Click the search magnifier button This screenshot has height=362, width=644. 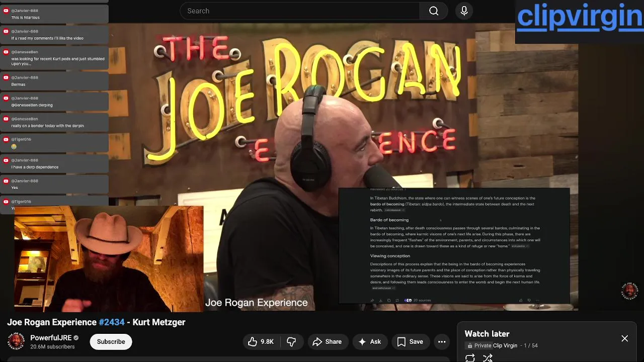coord(434,11)
